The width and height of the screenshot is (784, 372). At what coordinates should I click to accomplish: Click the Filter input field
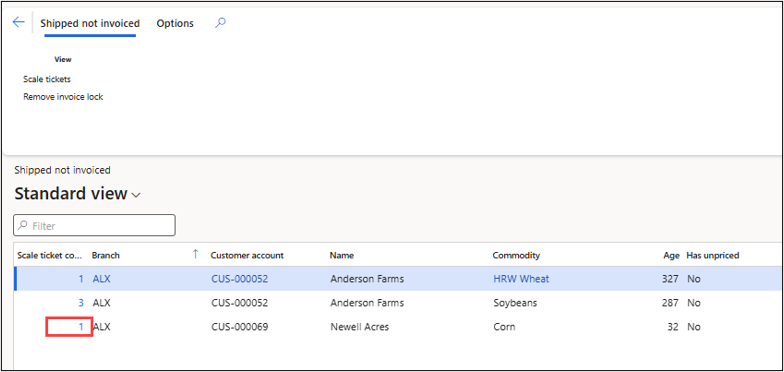pyautogui.click(x=94, y=226)
